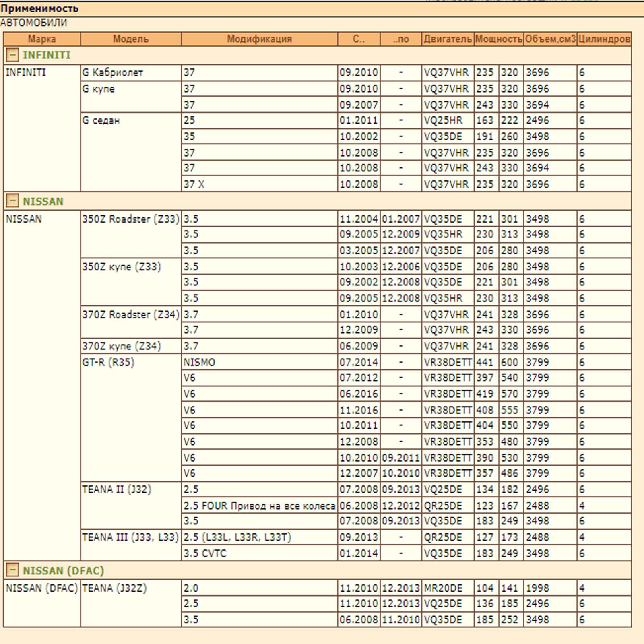Collapse the NISSAN group with minus icon
The height and width of the screenshot is (644, 644).
12,201
